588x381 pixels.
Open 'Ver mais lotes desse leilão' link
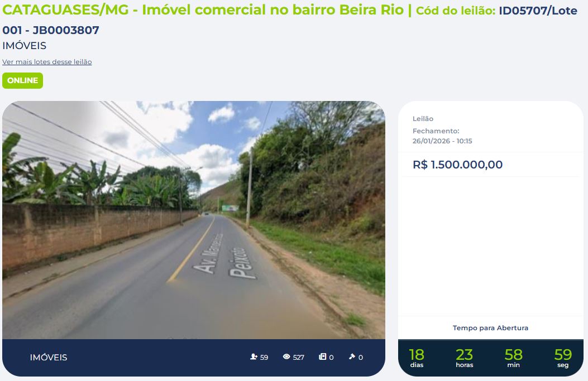point(47,62)
